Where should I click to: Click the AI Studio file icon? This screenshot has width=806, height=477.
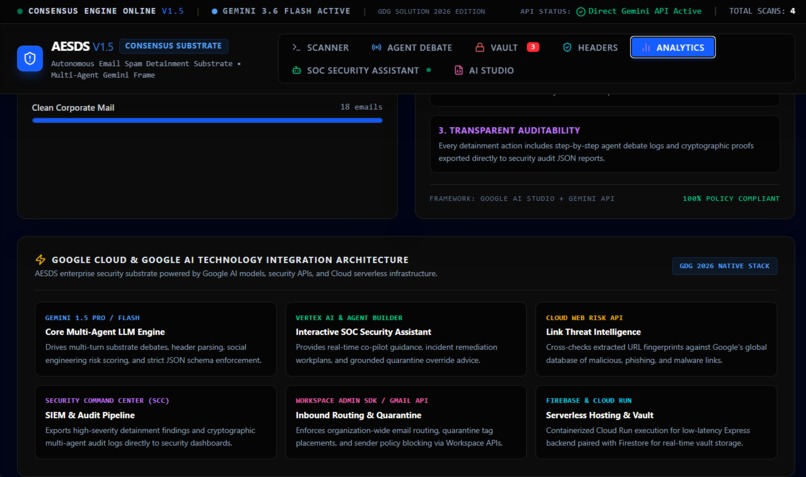tap(459, 70)
